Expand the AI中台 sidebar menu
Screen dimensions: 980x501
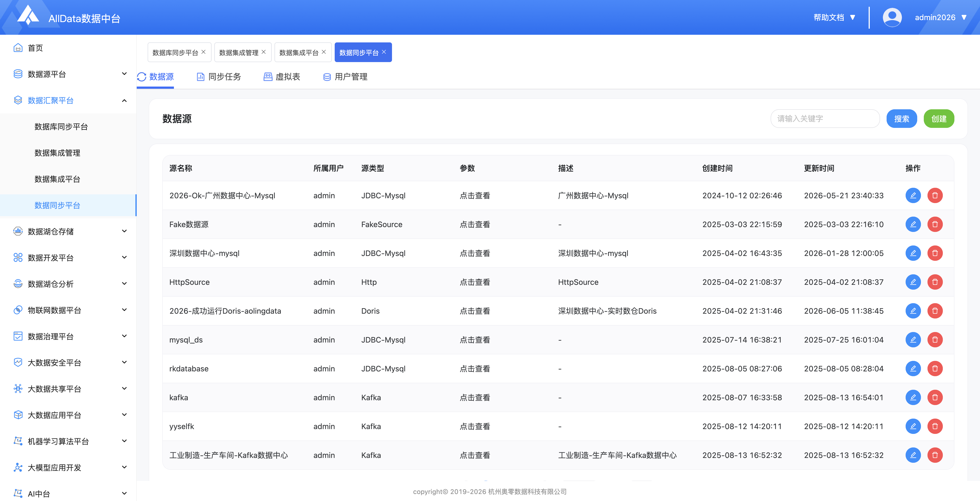tap(68, 493)
